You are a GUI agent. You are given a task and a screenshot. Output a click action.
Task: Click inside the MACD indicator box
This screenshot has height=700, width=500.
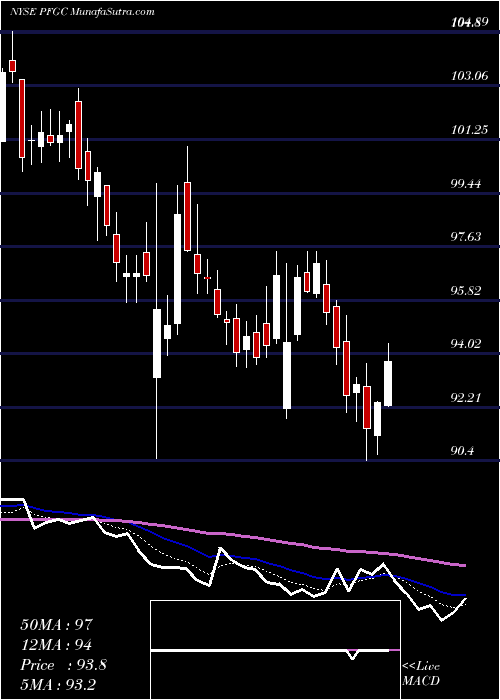275,650
